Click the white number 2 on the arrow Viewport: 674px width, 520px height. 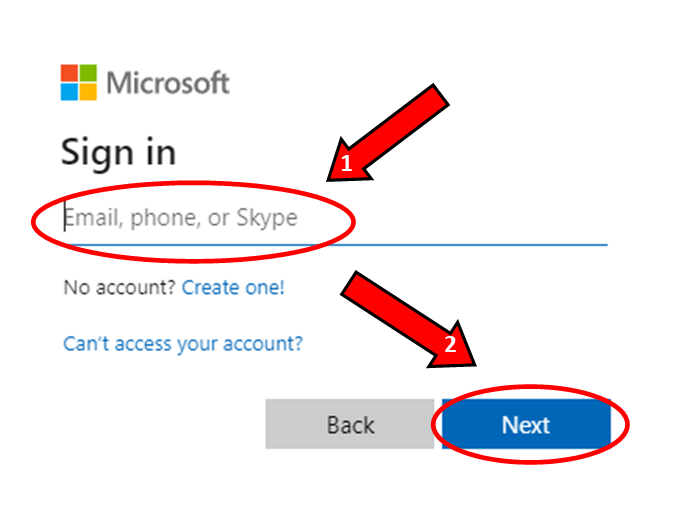point(450,344)
